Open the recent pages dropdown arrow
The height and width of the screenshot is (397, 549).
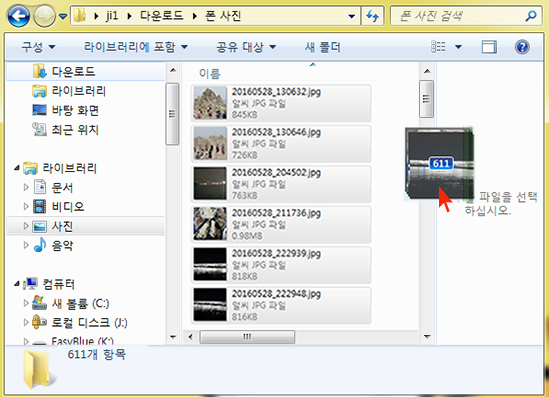click(x=63, y=16)
